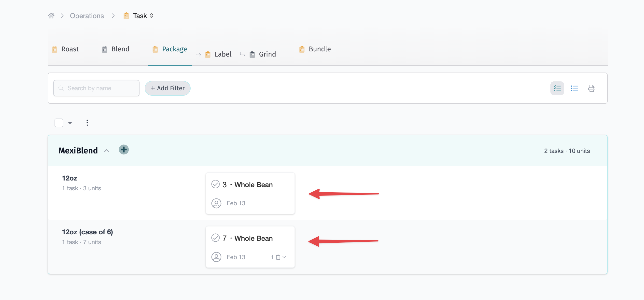Click the assignee avatar on 7 Whole Bean card
The image size is (644, 300).
[x=216, y=257]
